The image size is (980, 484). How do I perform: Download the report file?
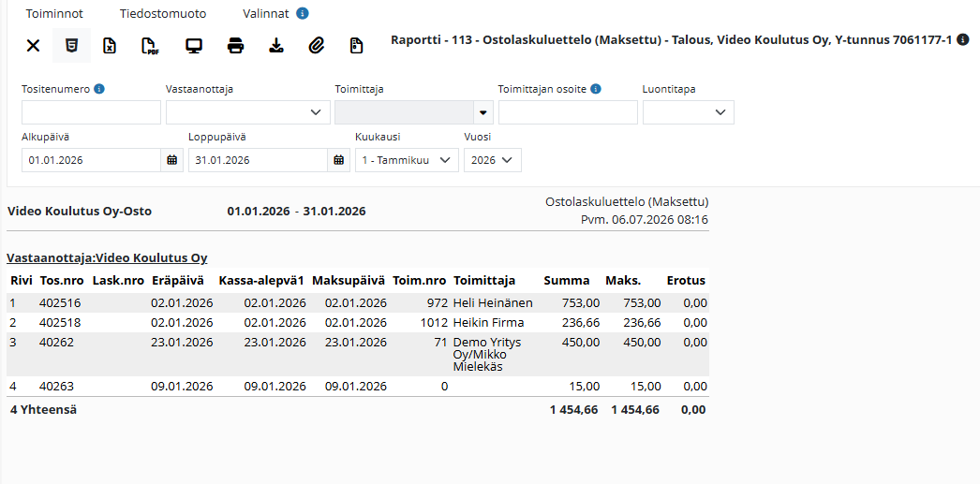point(275,46)
